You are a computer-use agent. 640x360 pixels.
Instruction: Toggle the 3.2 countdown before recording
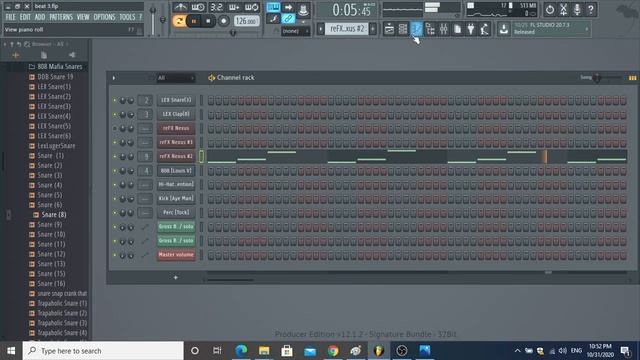[x=216, y=7]
